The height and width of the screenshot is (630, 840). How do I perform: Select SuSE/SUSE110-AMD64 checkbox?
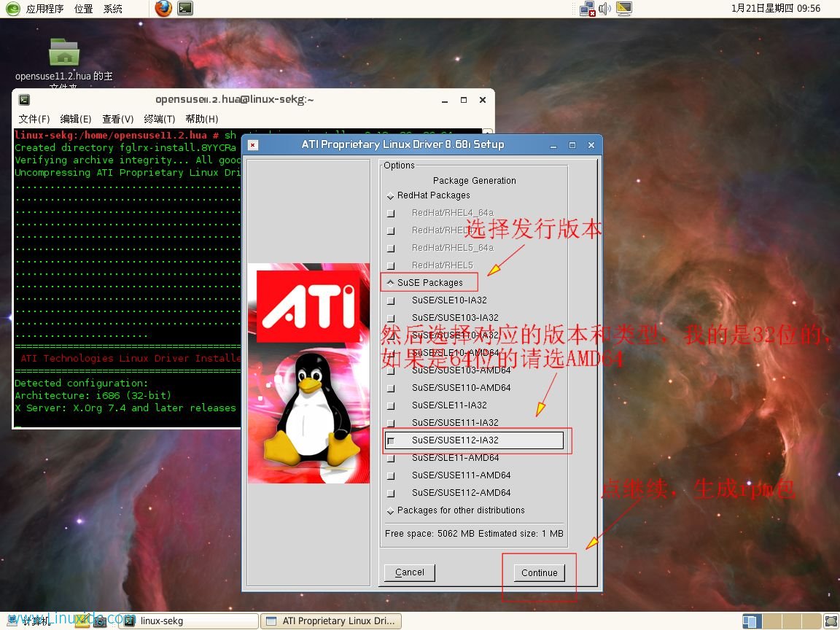[391, 389]
